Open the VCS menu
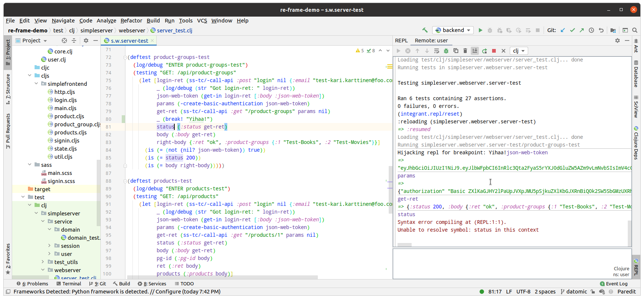 [202, 21]
